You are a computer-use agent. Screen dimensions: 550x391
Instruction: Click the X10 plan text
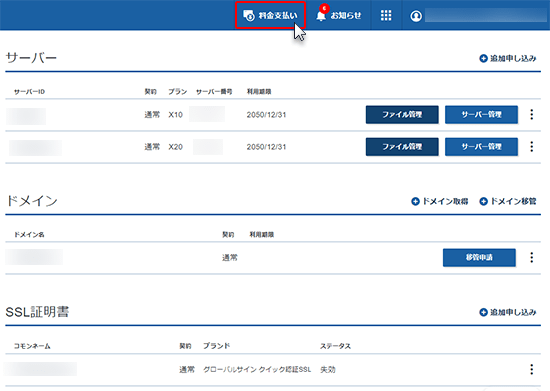175,115
